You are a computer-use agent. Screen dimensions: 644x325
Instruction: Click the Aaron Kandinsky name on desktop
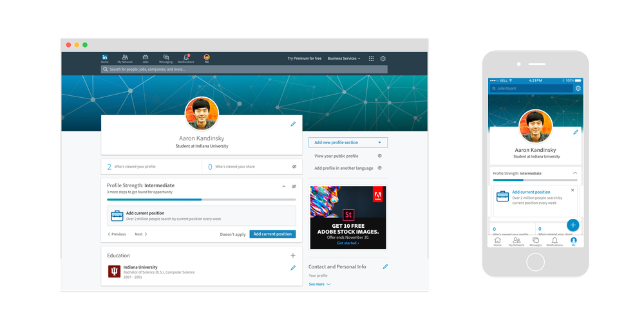pos(201,138)
